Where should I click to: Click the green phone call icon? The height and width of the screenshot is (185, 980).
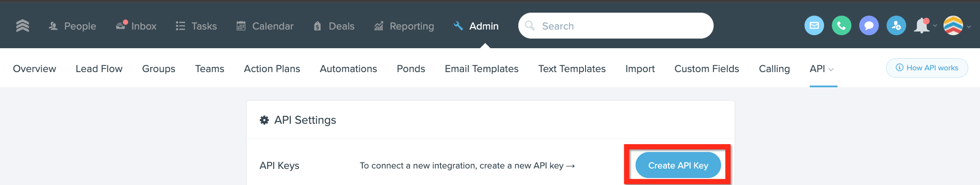[841, 26]
